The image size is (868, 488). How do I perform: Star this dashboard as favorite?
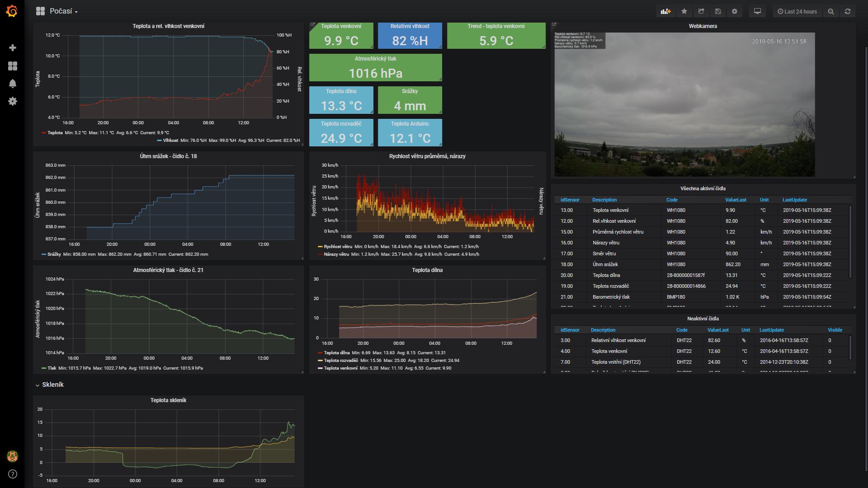(x=684, y=11)
